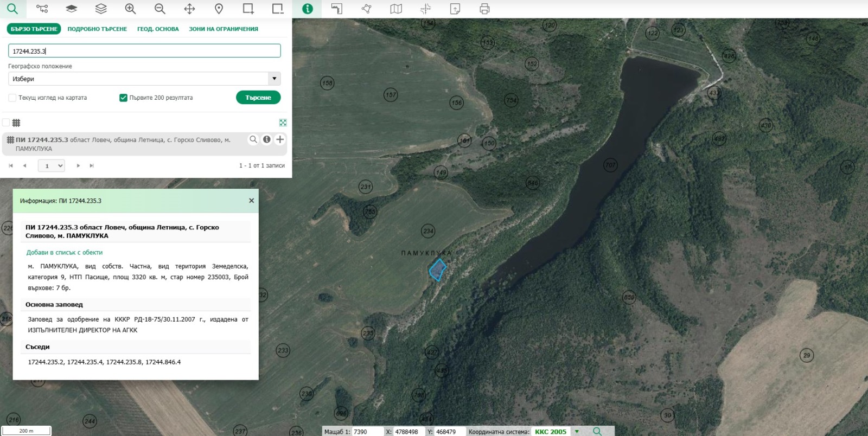Open the layers stack panel

[101, 9]
